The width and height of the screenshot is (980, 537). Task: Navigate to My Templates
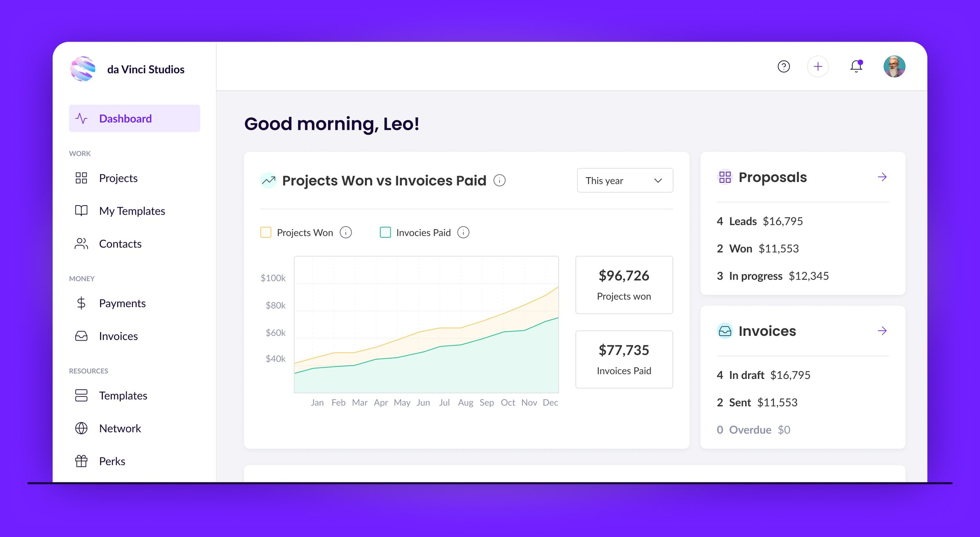pyautogui.click(x=132, y=210)
